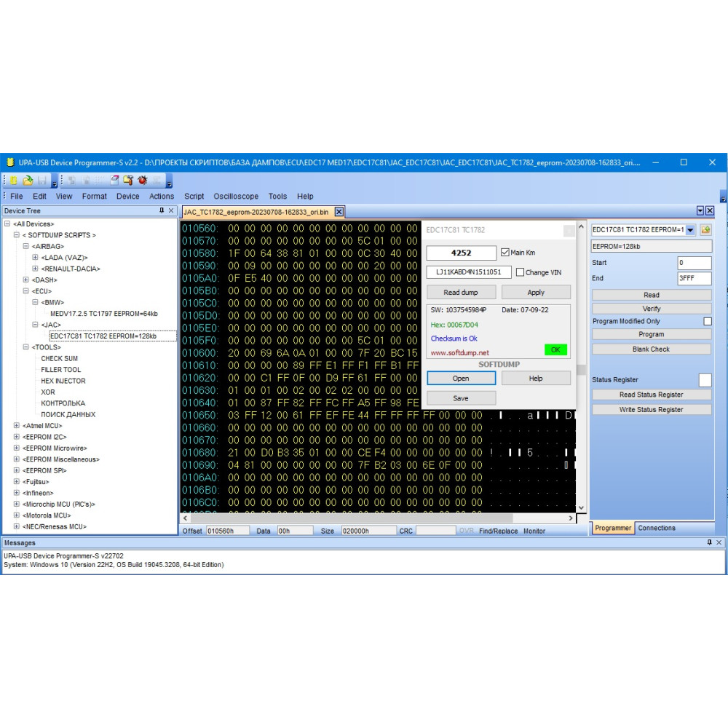Open the www.softdump.net link
The height and width of the screenshot is (728, 728).
(x=459, y=352)
